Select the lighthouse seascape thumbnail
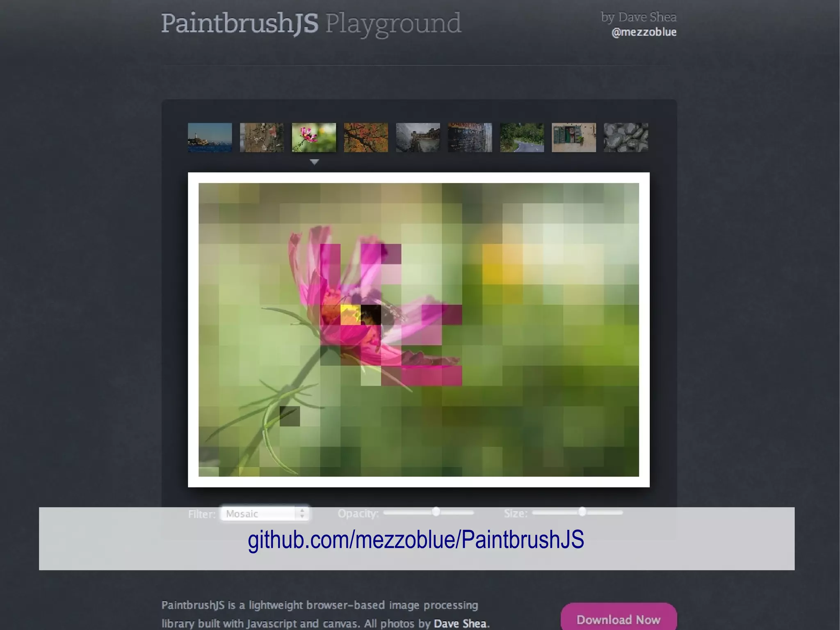This screenshot has width=840, height=630. [210, 137]
